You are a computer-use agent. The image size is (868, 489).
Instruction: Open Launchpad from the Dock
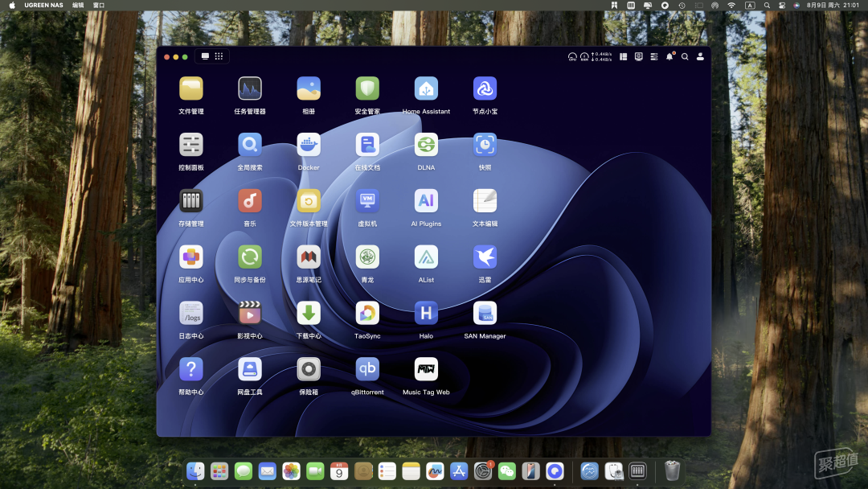pos(219,471)
